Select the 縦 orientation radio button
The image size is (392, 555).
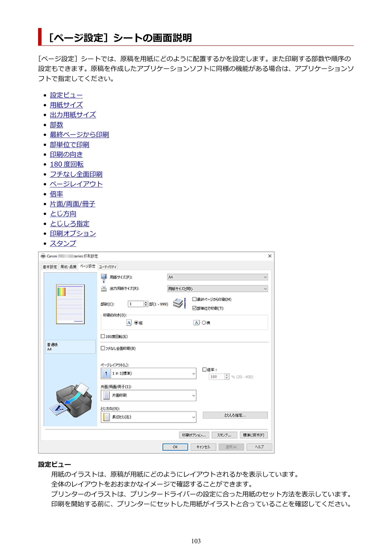[x=136, y=323]
